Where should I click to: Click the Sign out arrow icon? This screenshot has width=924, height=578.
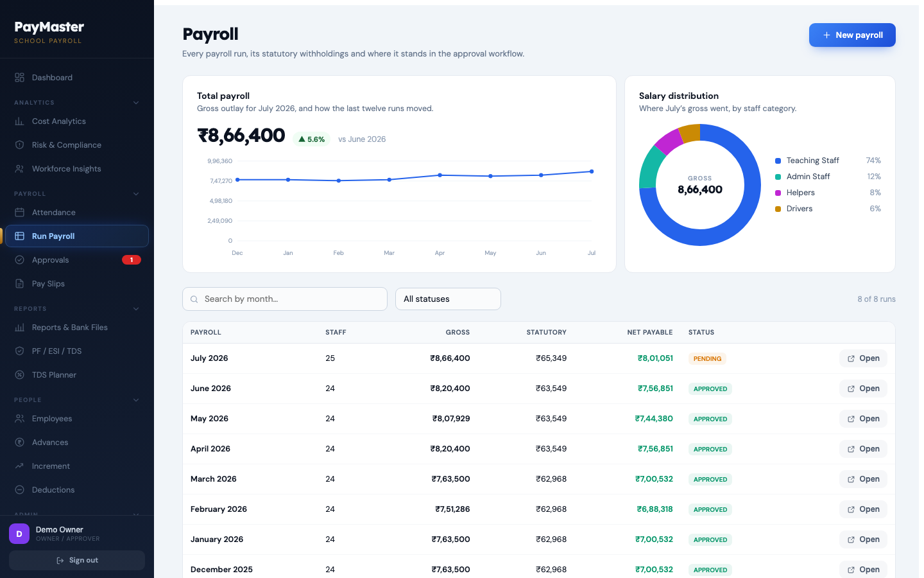(x=60, y=561)
